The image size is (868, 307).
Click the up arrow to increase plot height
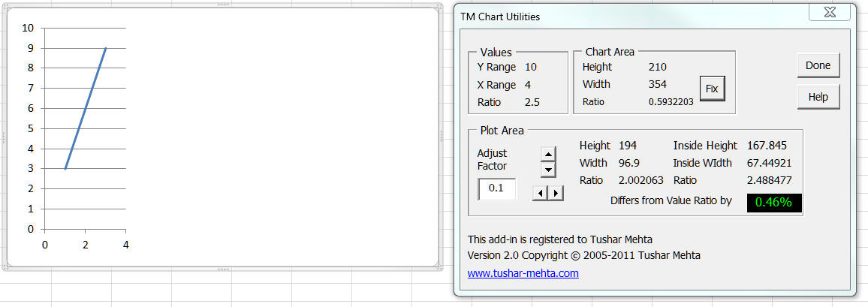coord(548,154)
